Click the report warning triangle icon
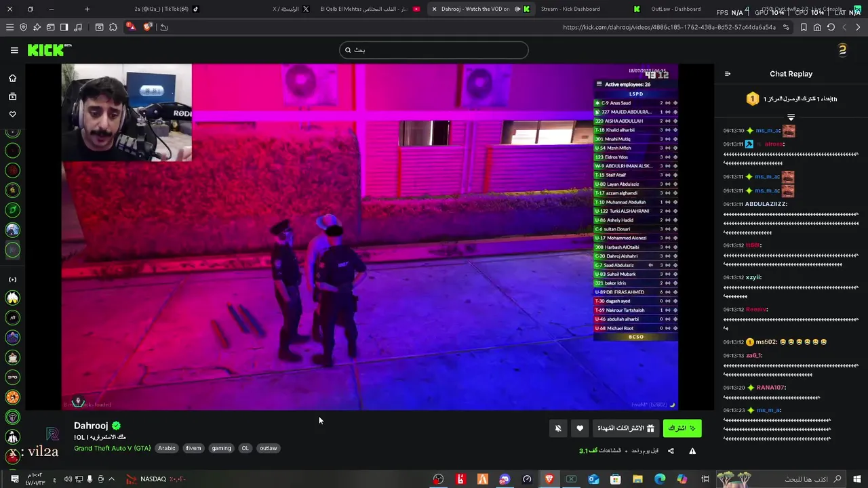Screen dimensions: 868x488 (x=692, y=451)
